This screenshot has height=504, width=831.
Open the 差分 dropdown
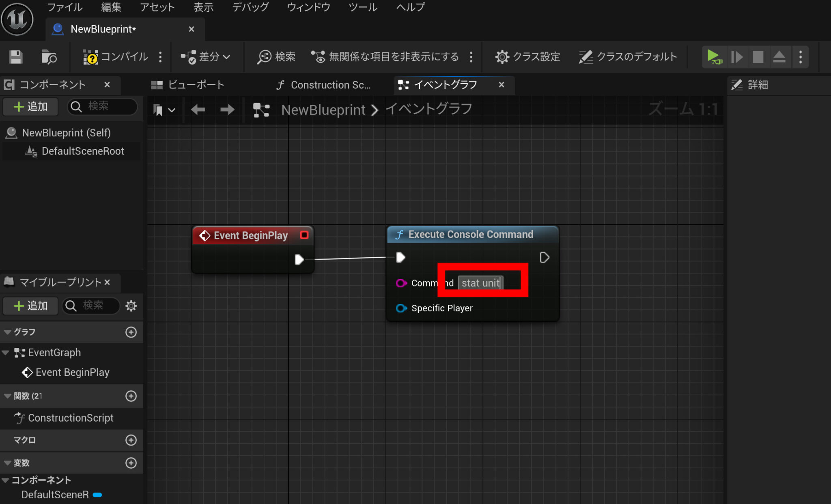(206, 57)
